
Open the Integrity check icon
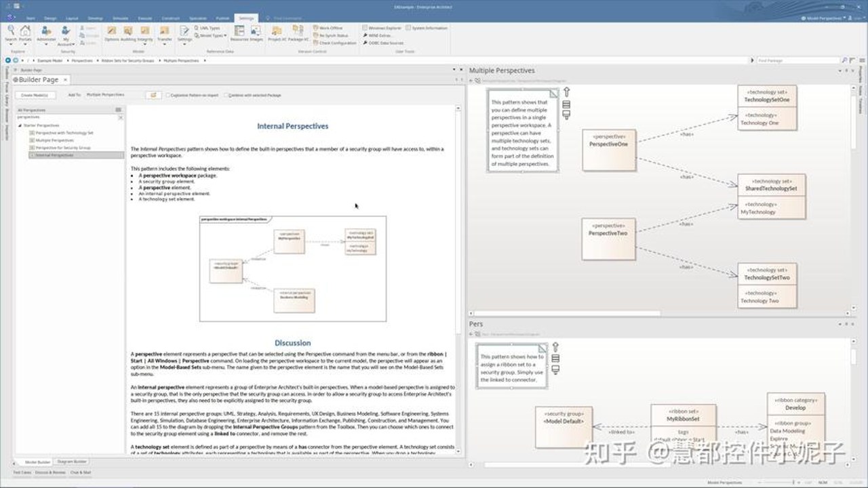click(x=145, y=33)
